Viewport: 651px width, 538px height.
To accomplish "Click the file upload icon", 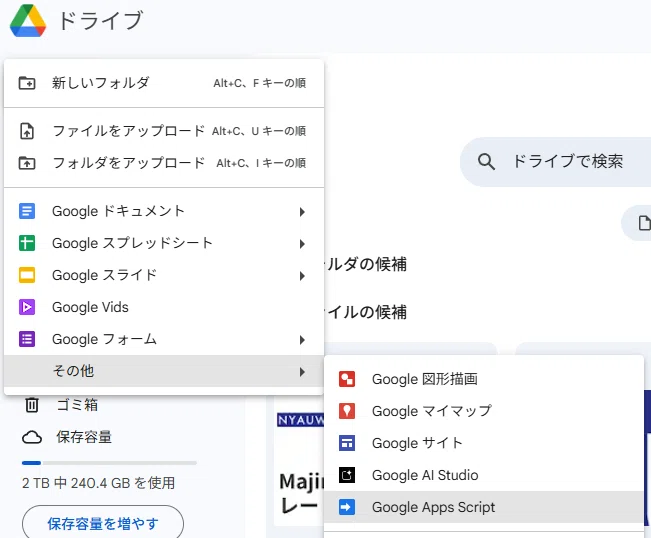I will point(27,131).
